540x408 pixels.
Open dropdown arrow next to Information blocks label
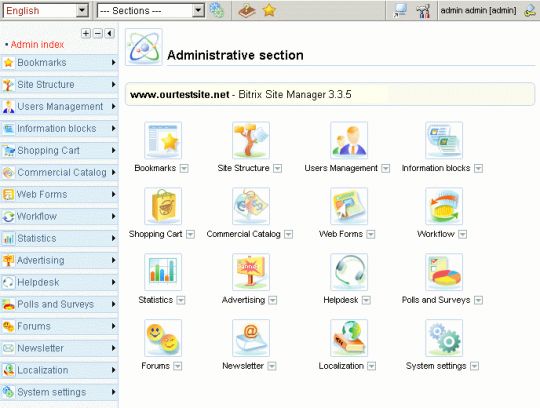pos(478,168)
